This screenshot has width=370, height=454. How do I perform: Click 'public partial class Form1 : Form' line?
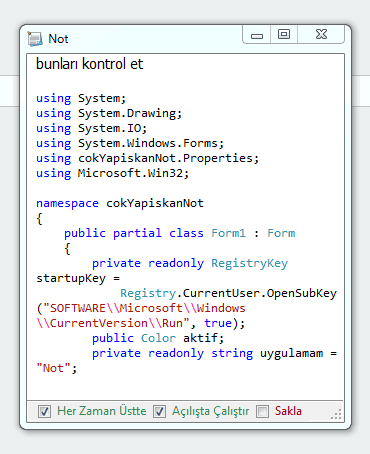180,233
